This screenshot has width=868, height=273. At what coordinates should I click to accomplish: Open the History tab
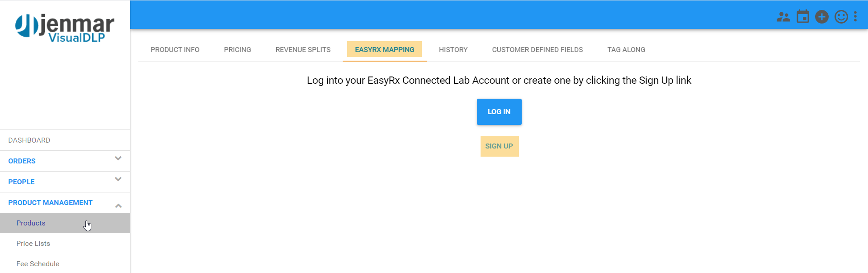[x=453, y=50]
